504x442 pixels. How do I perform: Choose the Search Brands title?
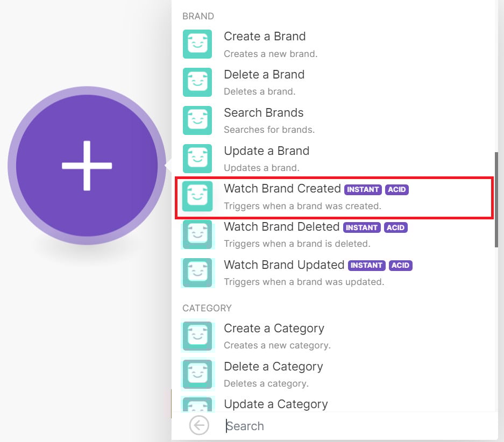(x=264, y=113)
